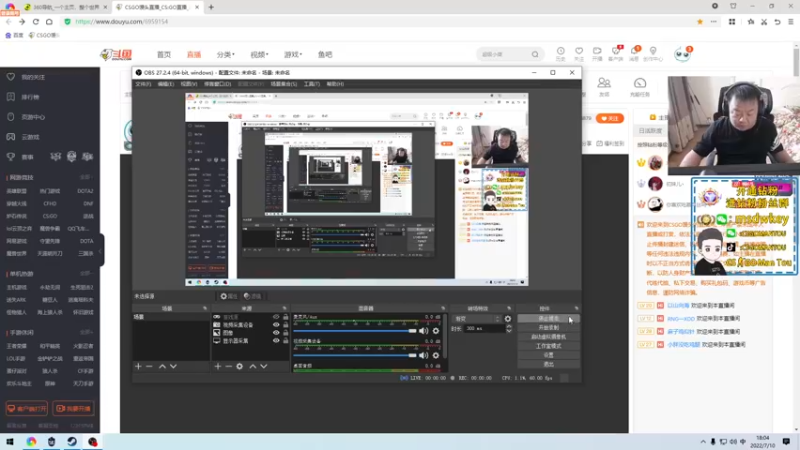Open OBS from the taskbar
The height and width of the screenshot is (450, 800).
[92, 441]
